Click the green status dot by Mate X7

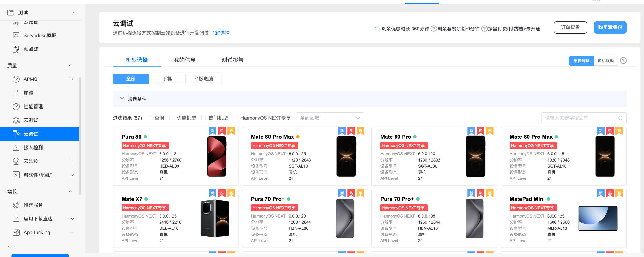146,199
